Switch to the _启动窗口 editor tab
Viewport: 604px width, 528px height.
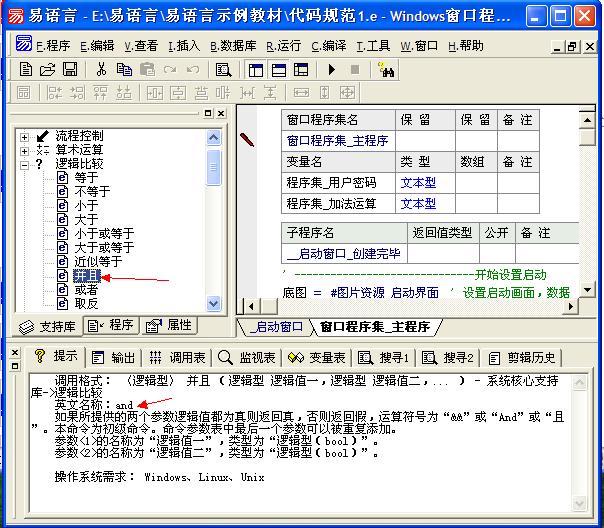277,327
